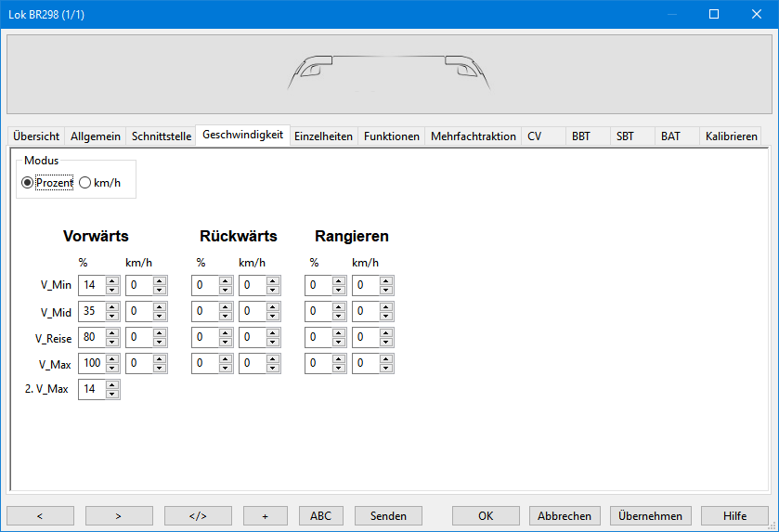Decrease the Vorwärts V_Max percent value

tap(112, 369)
